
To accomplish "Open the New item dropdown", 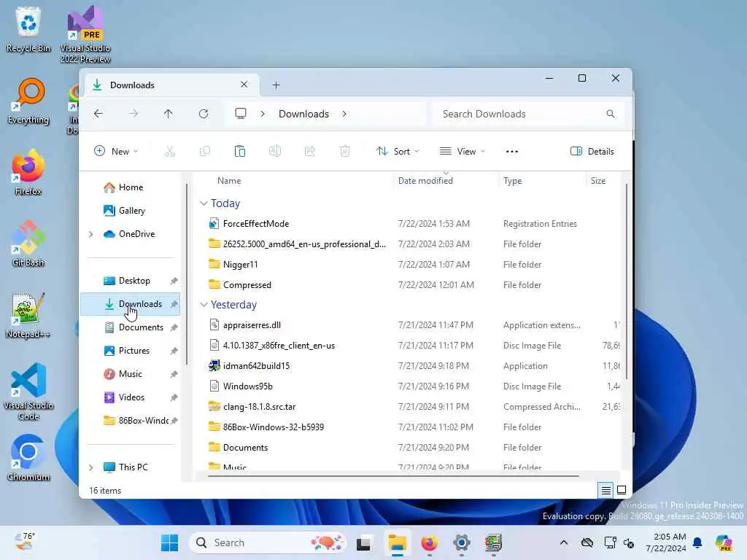I will pos(116,152).
